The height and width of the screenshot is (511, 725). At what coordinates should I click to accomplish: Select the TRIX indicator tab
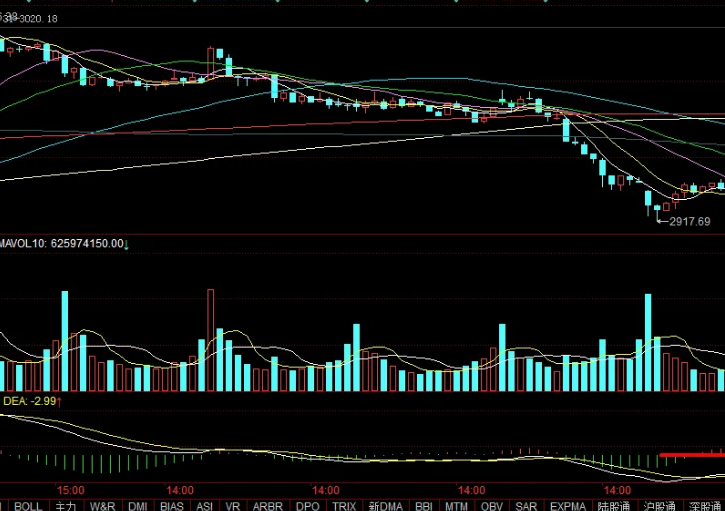click(344, 506)
